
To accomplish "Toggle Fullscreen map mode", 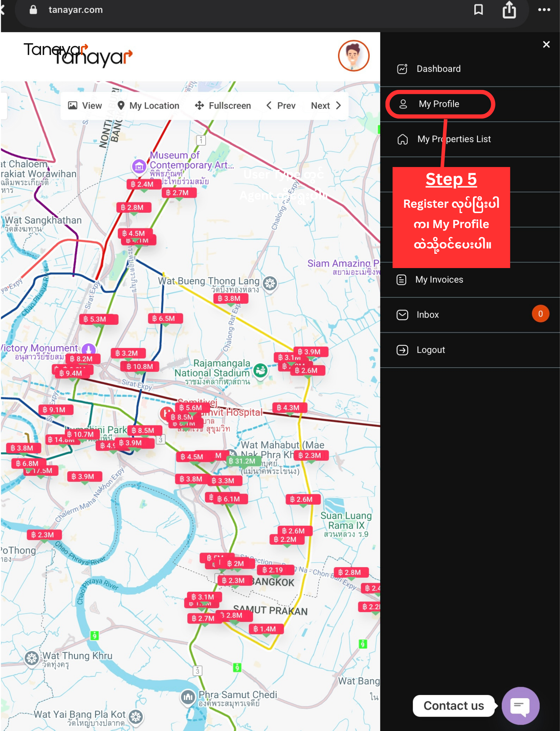I will tap(223, 106).
